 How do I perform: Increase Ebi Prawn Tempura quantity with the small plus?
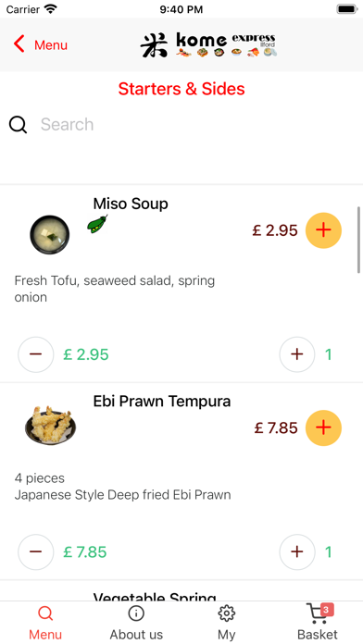297,551
